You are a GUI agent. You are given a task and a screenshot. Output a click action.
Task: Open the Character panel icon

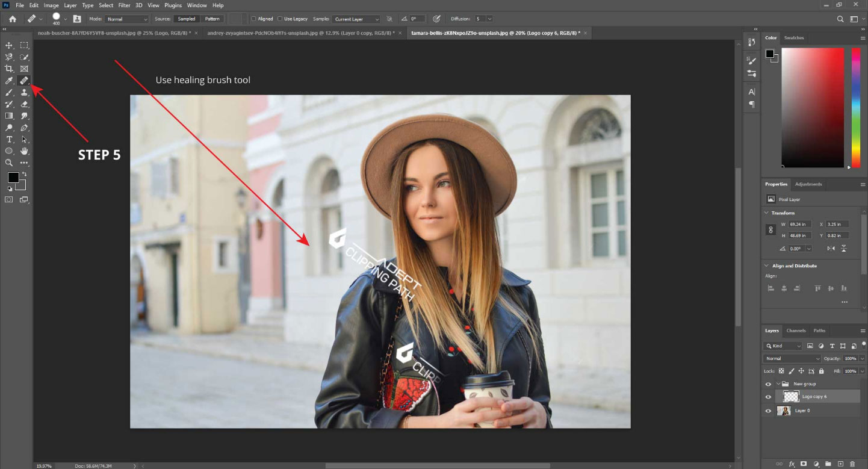[751, 92]
